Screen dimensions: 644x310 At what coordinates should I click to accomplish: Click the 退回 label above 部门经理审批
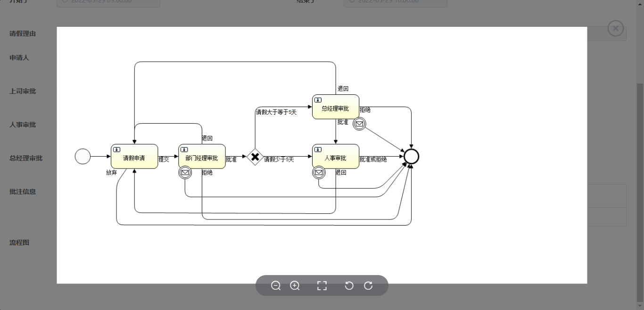[x=207, y=138]
